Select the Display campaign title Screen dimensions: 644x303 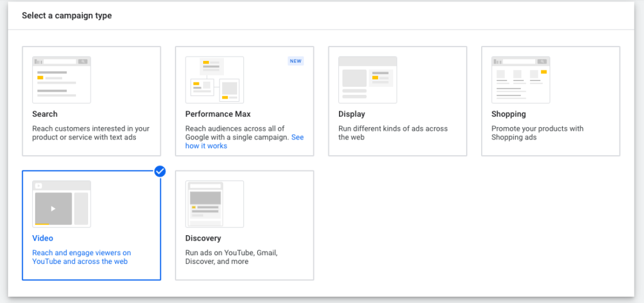[x=352, y=114]
